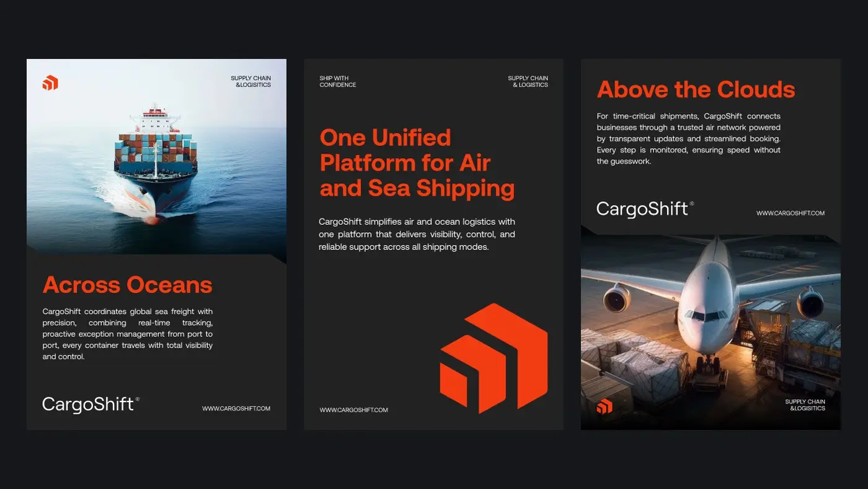This screenshot has height=489, width=868.
Task: Click paragraph starting 'For time-critical shipments'
Action: (689, 138)
